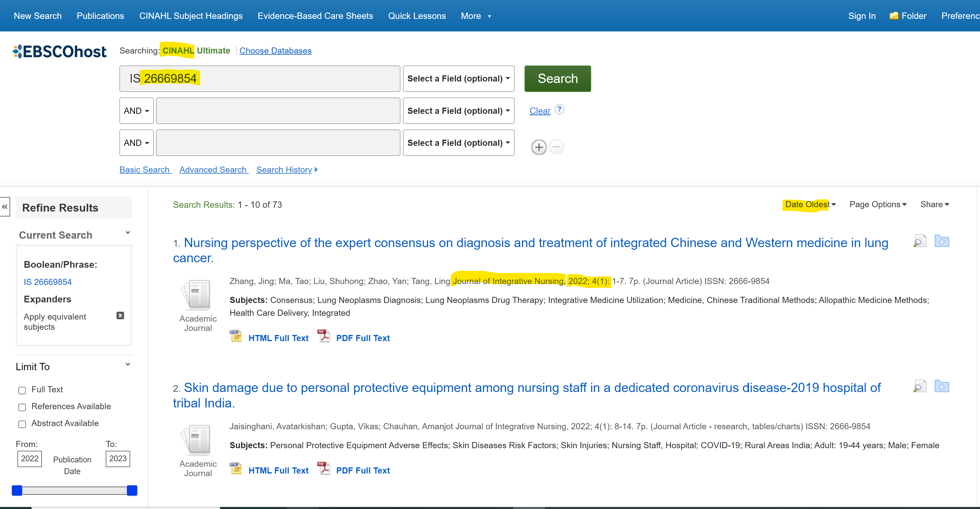Open Publications in the top bar

point(100,16)
